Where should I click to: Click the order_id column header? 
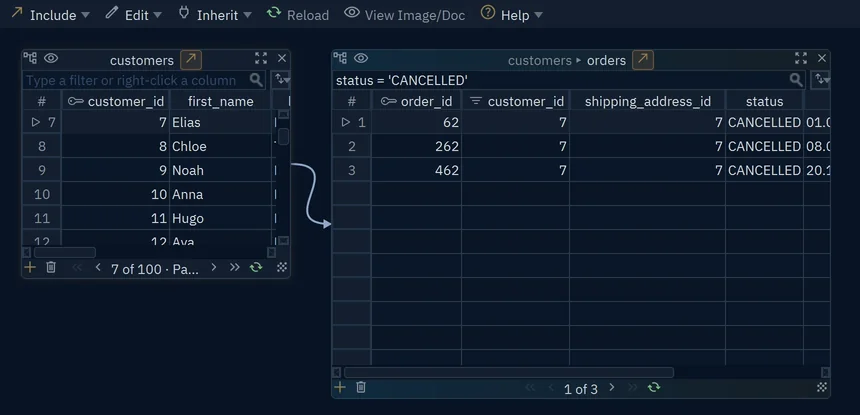(x=417, y=101)
